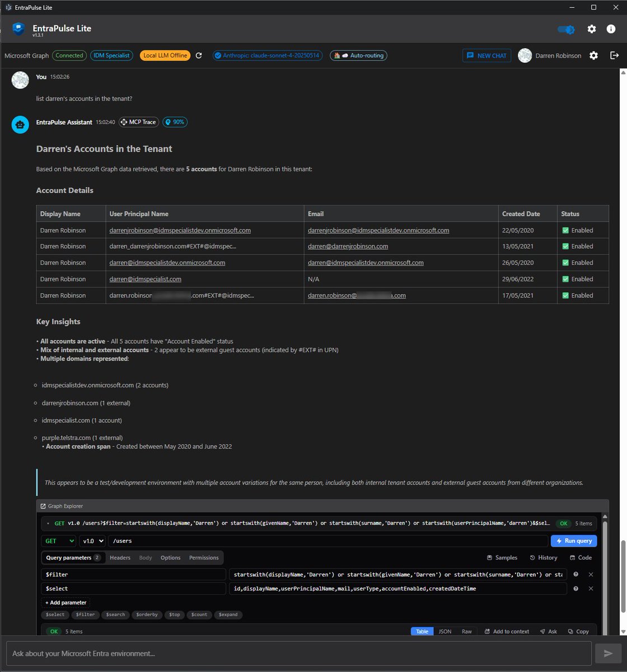627x672 pixels.
Task: Open darren@darrenjrobinson.com email link
Action: pyautogui.click(x=348, y=246)
